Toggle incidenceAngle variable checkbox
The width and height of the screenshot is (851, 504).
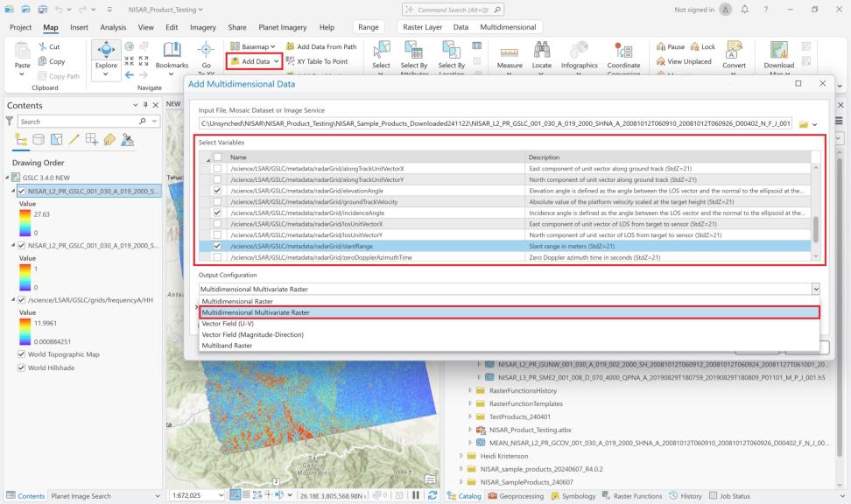point(217,213)
